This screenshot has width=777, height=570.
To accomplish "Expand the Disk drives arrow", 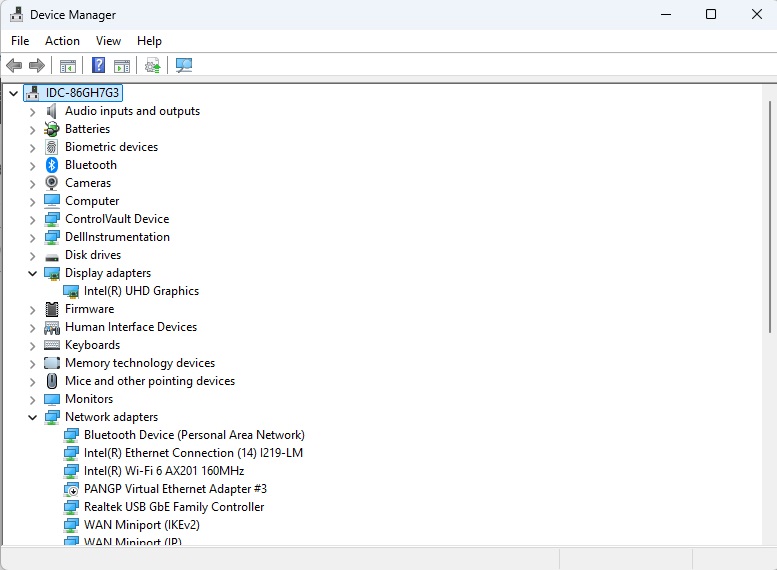I will 32,256.
